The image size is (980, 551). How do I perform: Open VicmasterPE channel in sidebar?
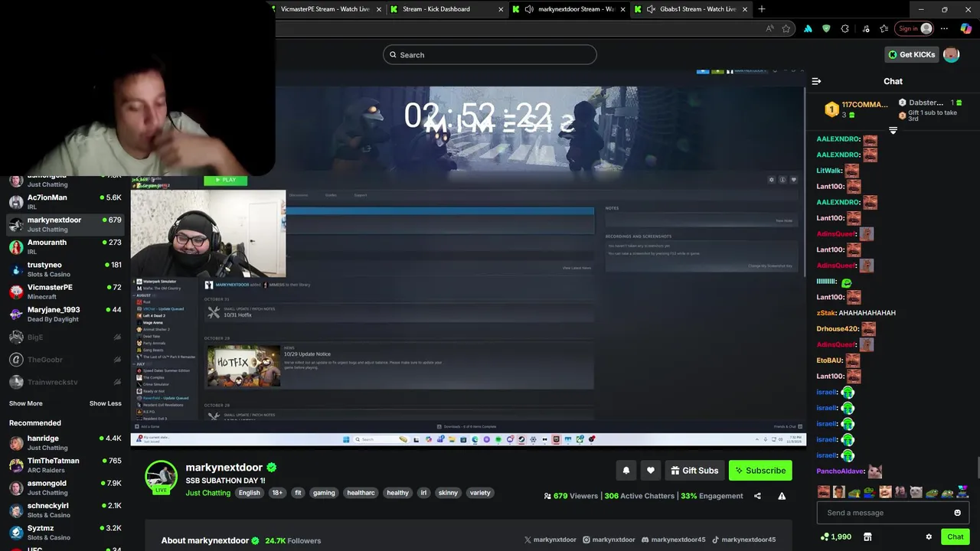(65, 292)
